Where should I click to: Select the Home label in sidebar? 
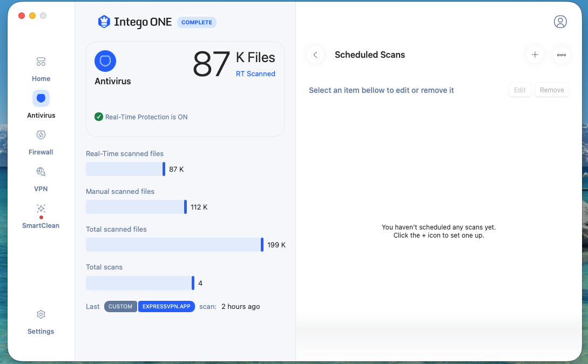[41, 79]
